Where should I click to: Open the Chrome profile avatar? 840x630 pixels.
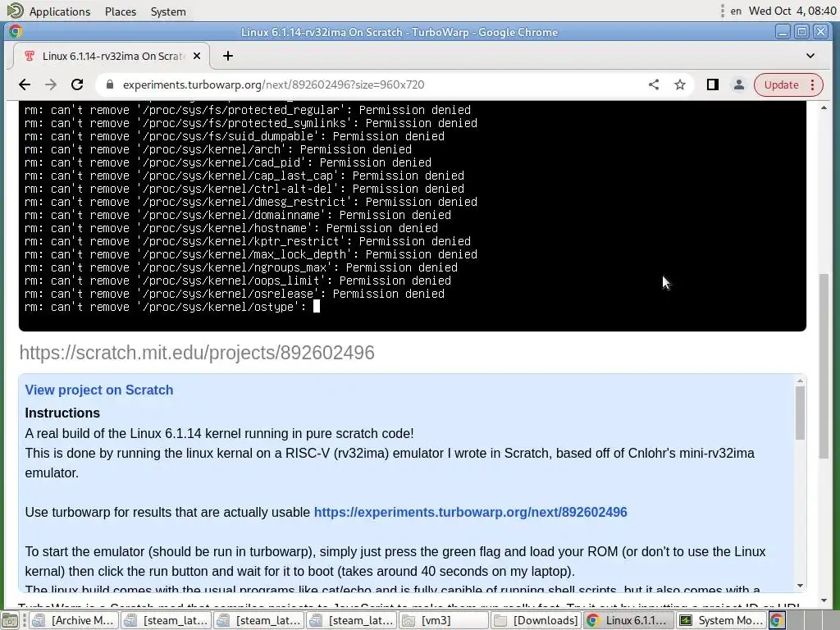[739, 84]
